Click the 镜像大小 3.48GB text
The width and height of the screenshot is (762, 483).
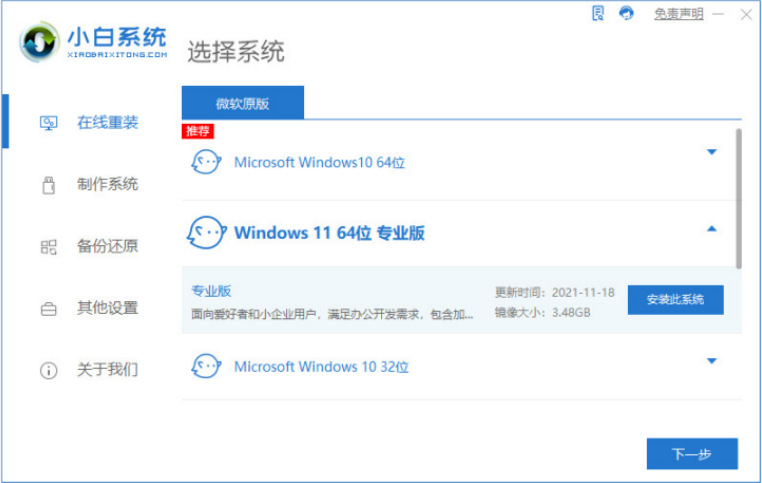[x=542, y=312]
